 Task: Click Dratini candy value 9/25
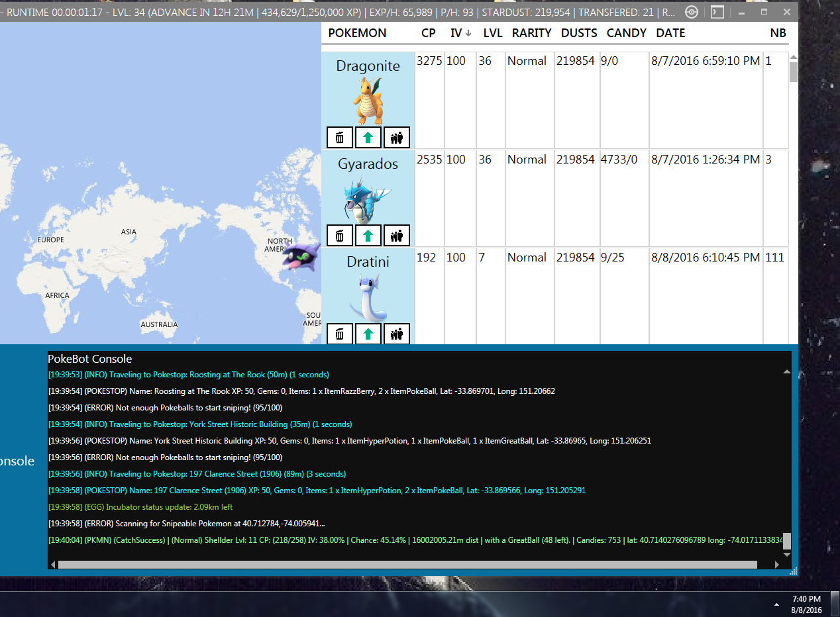(613, 258)
